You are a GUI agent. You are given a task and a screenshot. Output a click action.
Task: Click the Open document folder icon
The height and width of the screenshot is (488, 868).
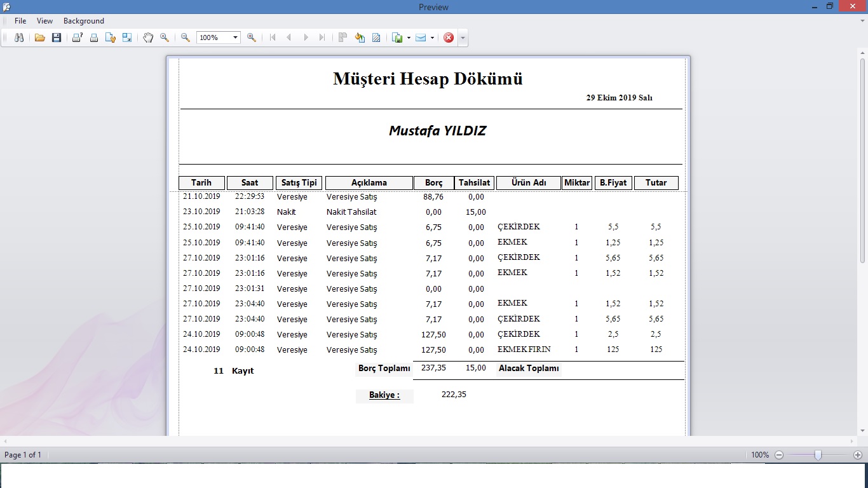coord(39,37)
